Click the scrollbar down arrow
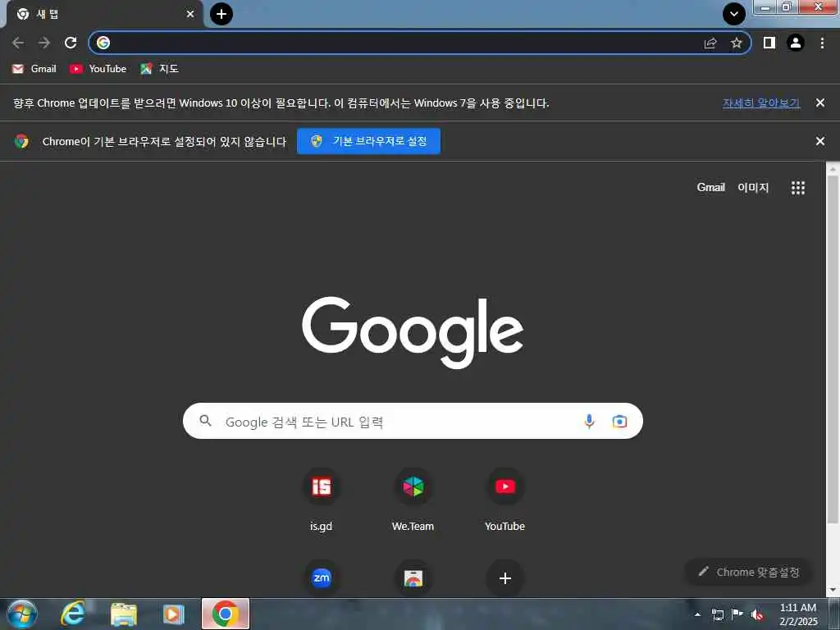Viewport: 840px width, 630px height. (833, 591)
